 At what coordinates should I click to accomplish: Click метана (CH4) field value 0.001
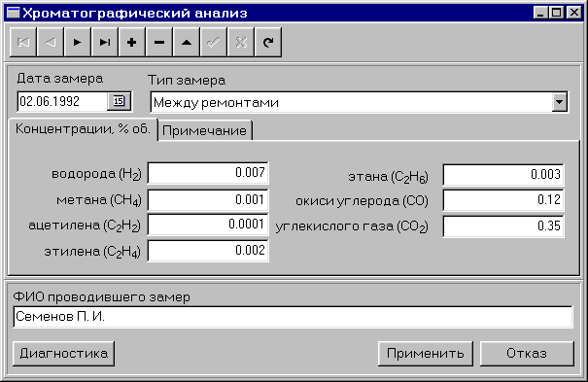(208, 200)
